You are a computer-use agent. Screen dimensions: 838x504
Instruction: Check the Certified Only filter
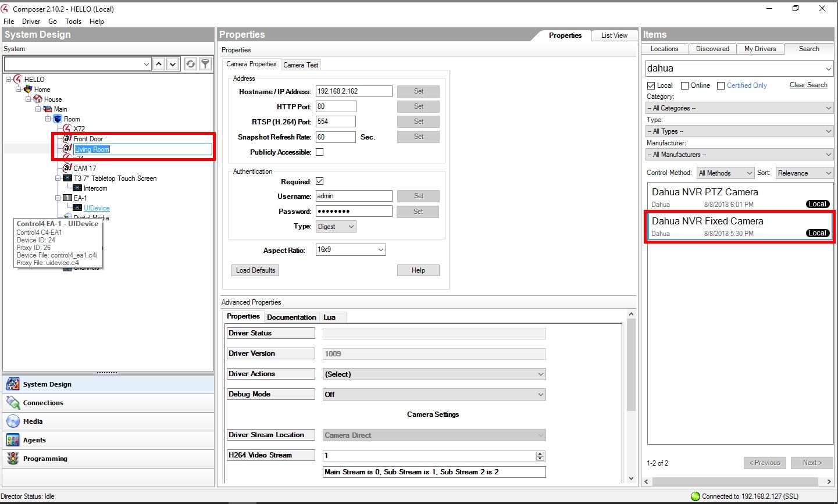point(721,85)
